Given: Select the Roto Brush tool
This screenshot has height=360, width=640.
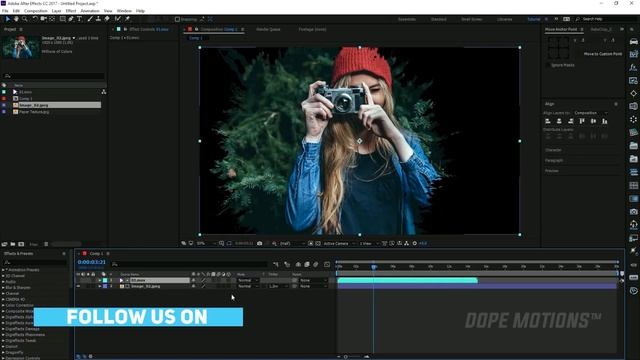Looking at the screenshot, I should click(x=118, y=19).
